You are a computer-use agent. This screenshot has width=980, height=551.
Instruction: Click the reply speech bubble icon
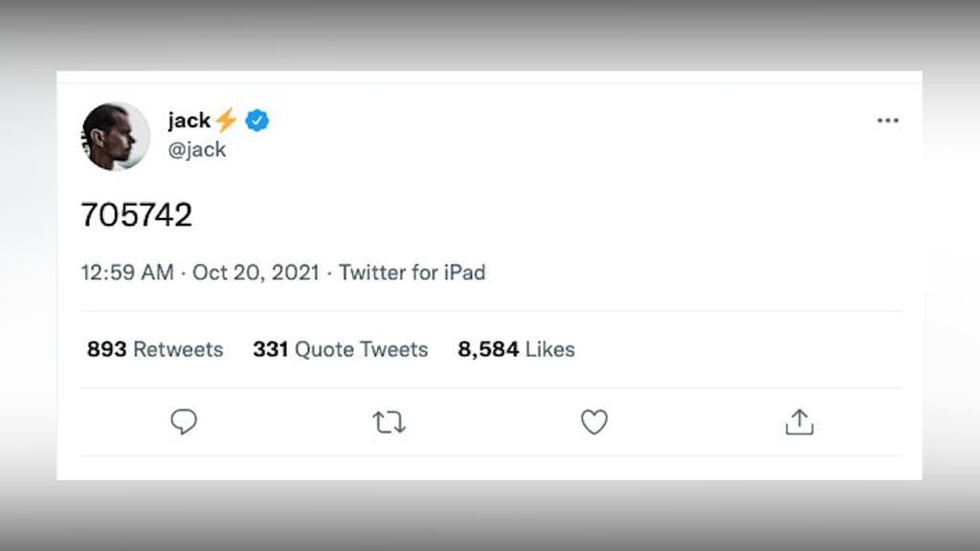click(x=184, y=422)
